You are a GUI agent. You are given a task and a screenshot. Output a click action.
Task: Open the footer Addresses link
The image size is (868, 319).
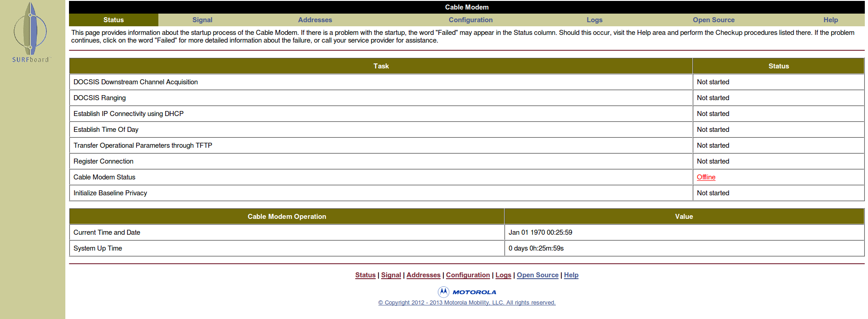click(x=423, y=275)
